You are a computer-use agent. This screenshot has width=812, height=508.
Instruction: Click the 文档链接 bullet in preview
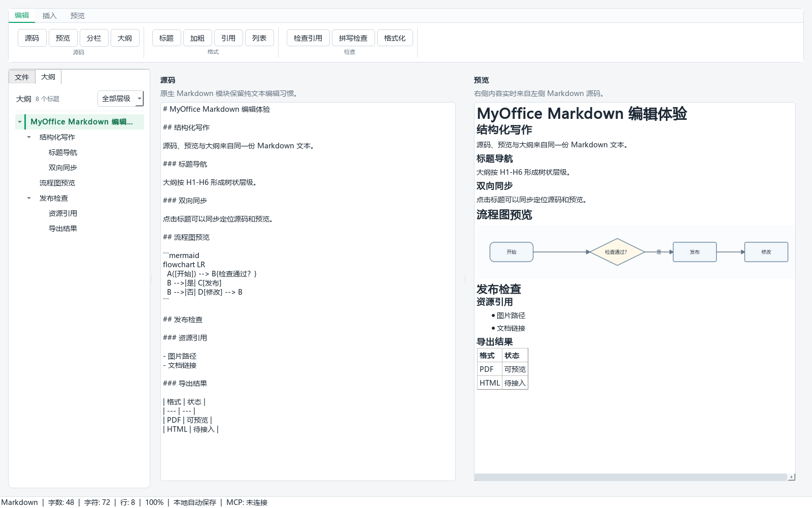[511, 328]
